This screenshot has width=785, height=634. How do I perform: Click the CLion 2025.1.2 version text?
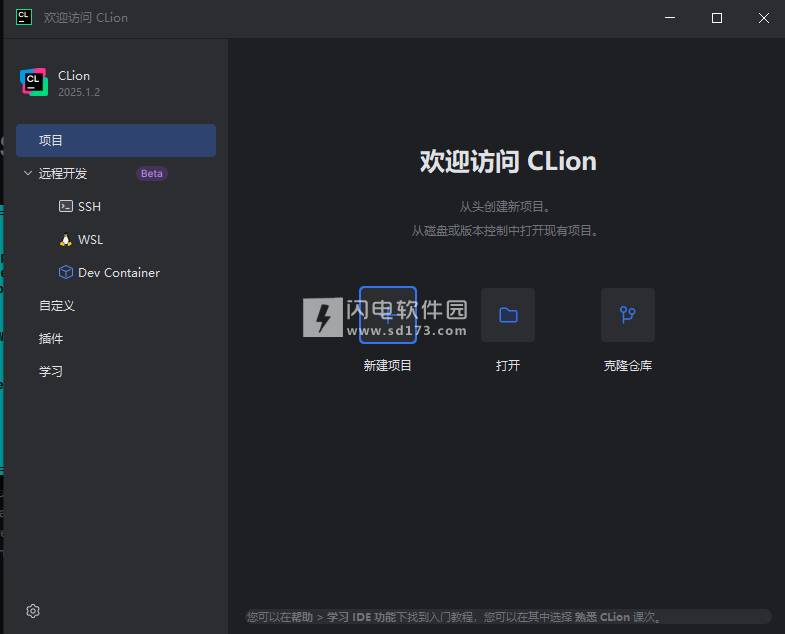pos(79,92)
